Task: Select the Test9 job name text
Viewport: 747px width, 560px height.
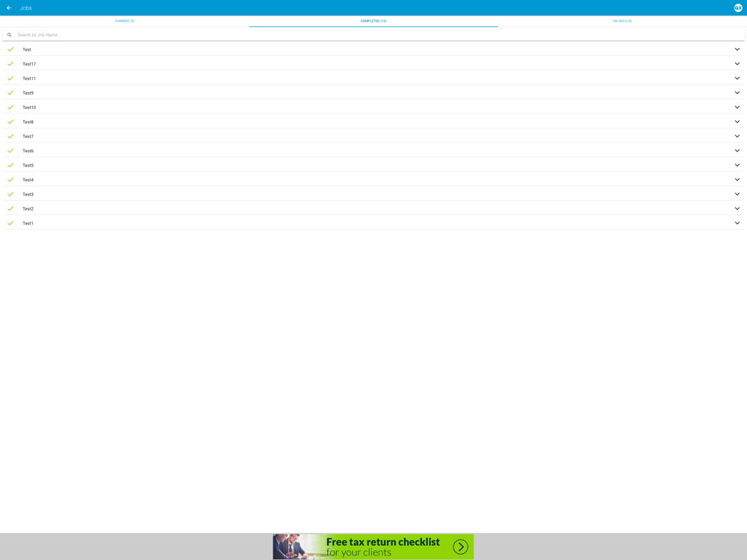Action: (x=28, y=93)
